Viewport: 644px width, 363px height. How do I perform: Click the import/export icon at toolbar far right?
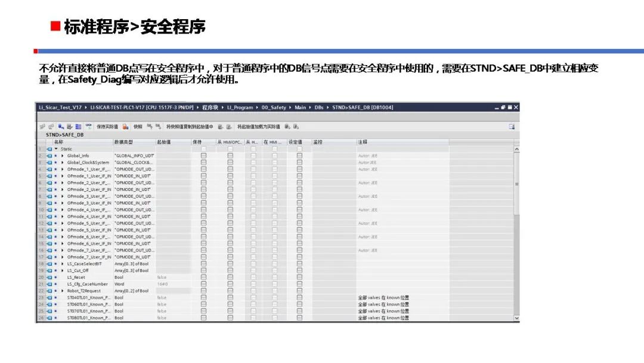pyautogui.click(x=512, y=127)
